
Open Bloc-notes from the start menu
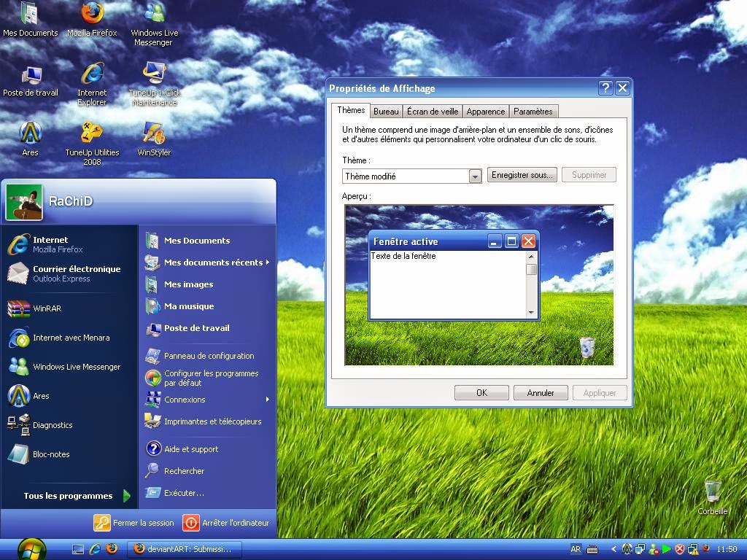pyautogui.click(x=51, y=454)
